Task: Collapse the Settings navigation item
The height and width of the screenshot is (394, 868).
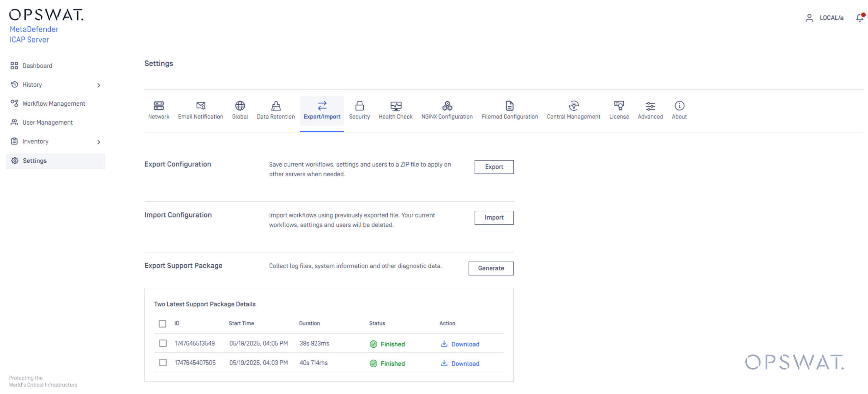Action: 35,161
